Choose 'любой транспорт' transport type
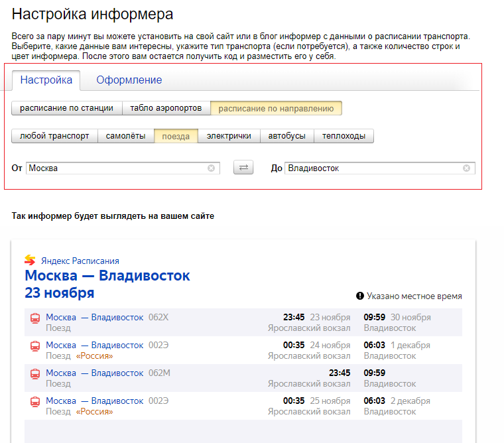504x443 pixels. pos(54,136)
